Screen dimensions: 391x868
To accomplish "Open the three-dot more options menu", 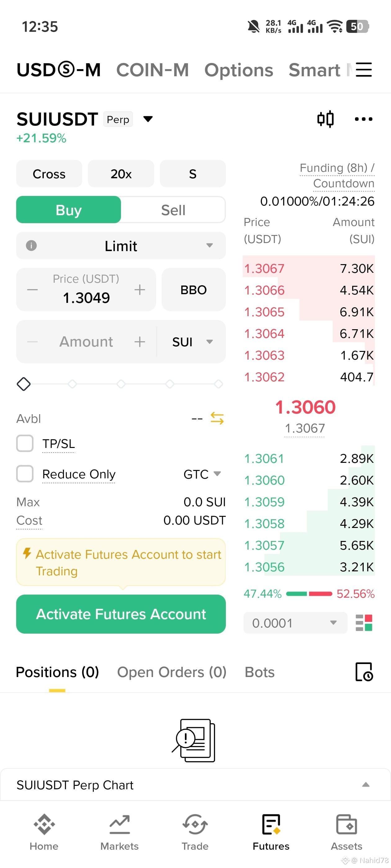I will [363, 119].
